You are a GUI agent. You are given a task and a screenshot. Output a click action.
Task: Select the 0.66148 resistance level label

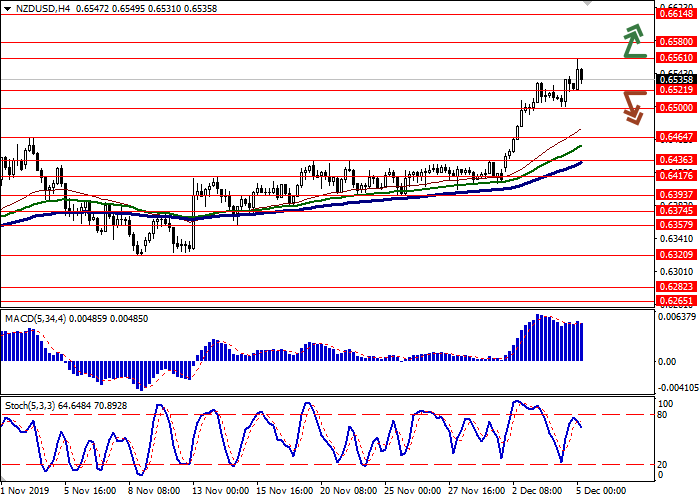tap(676, 15)
